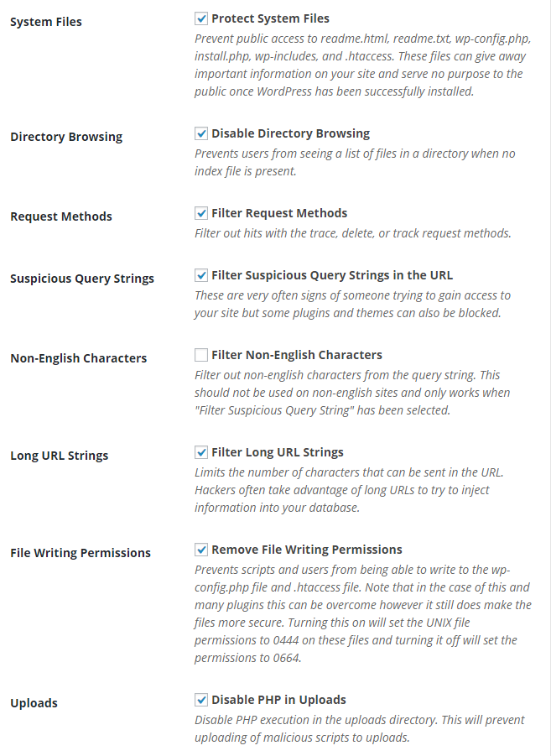551x756 pixels.
Task: Click the bold 'Protect System Files' label text
Action: pos(270,18)
